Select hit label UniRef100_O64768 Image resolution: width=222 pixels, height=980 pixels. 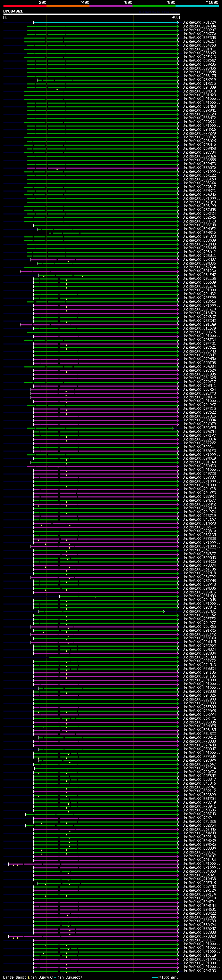click(x=199, y=45)
